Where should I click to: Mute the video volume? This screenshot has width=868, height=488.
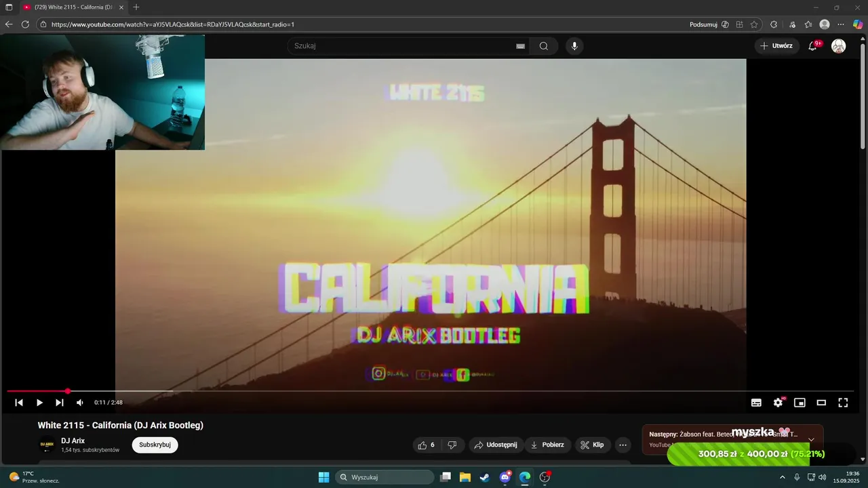(80, 403)
